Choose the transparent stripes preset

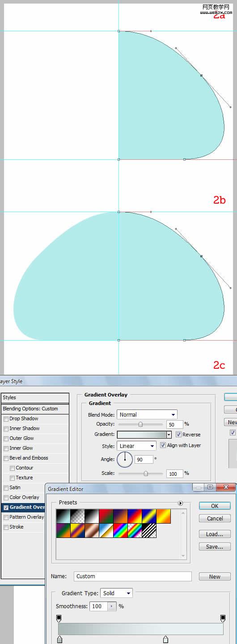click(x=149, y=531)
